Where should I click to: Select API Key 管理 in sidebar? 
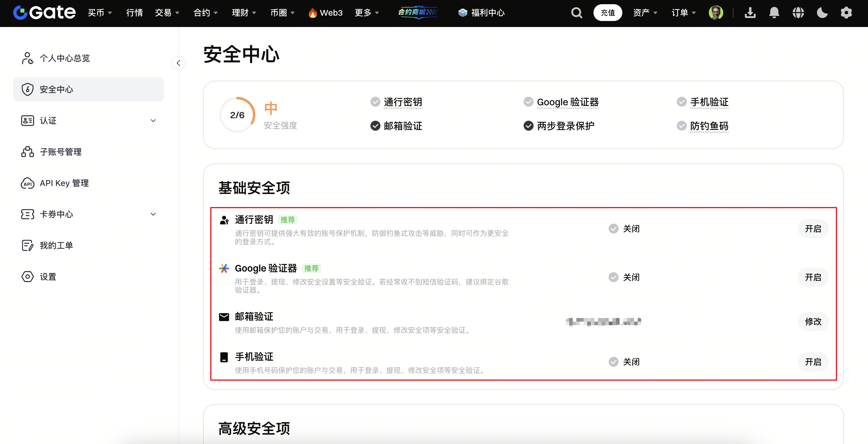(64, 183)
